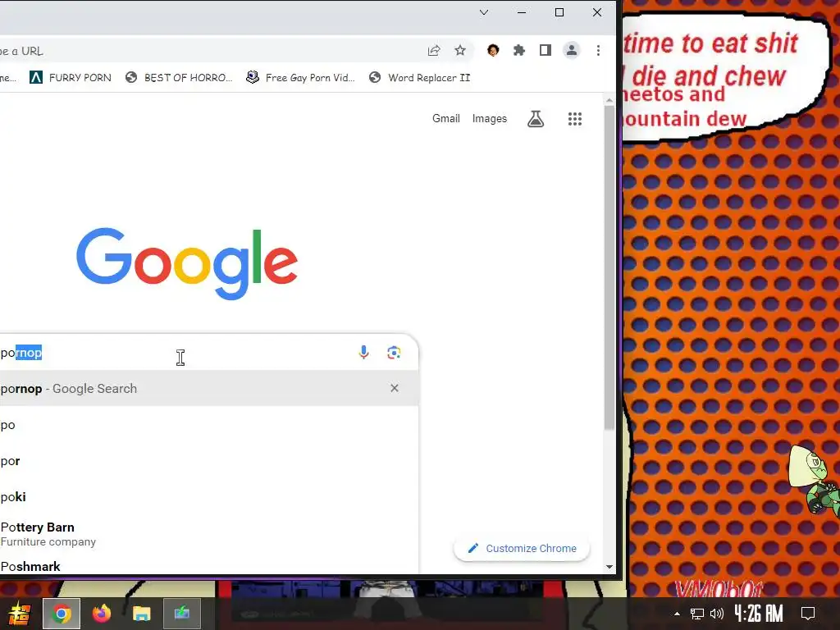Start voice search with the microphone
The height and width of the screenshot is (630, 840).
pos(363,353)
